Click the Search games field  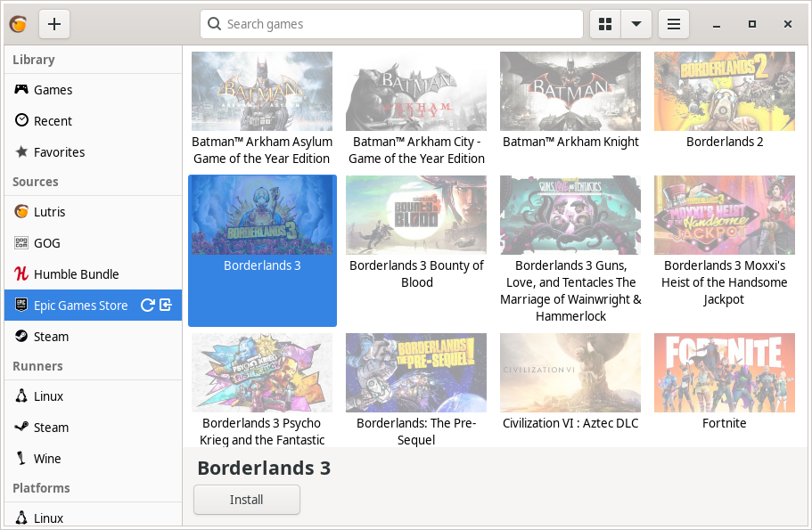(390, 24)
